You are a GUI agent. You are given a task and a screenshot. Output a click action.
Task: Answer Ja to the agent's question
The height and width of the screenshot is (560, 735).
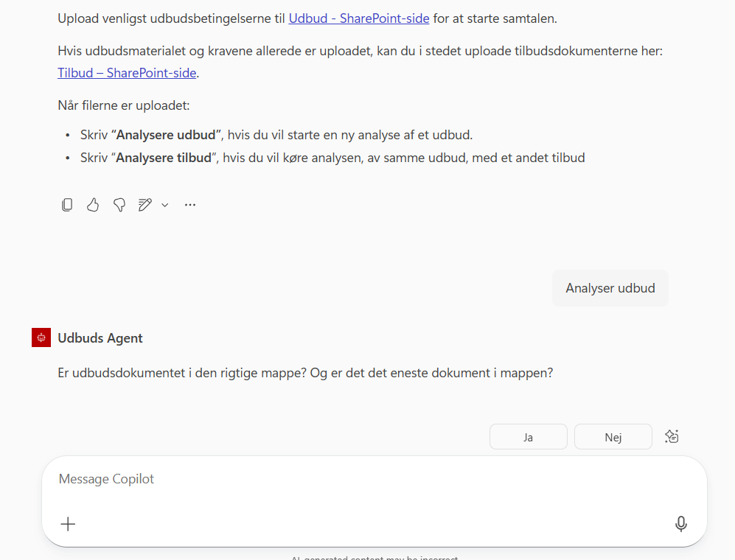[x=528, y=436]
